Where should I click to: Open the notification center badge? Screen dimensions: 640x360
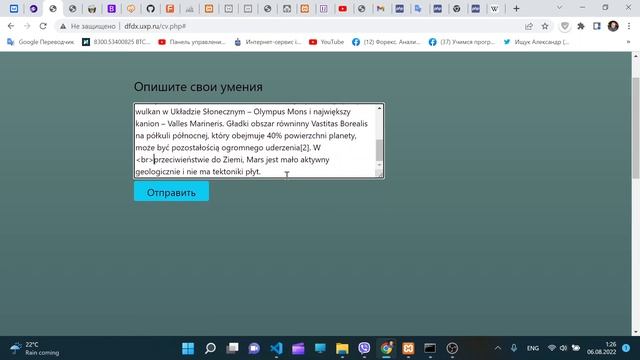626,348
